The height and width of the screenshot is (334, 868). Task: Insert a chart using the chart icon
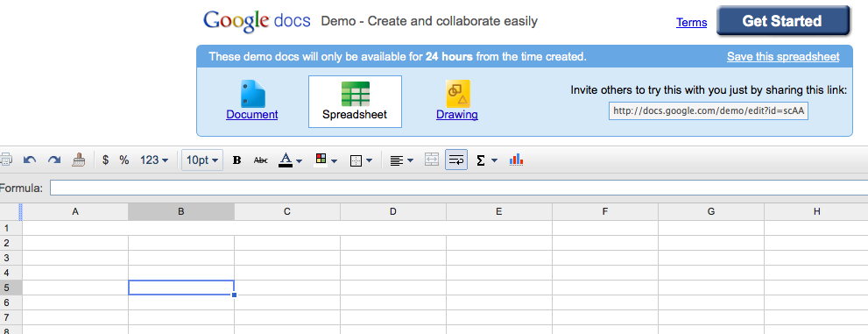(517, 160)
